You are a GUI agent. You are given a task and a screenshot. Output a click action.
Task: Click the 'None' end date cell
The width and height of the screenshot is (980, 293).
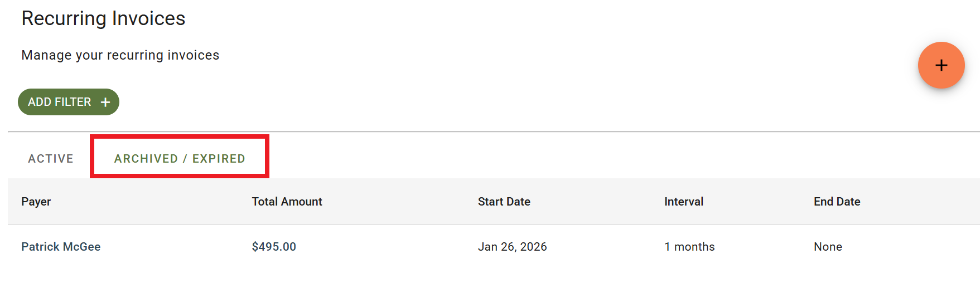828,247
